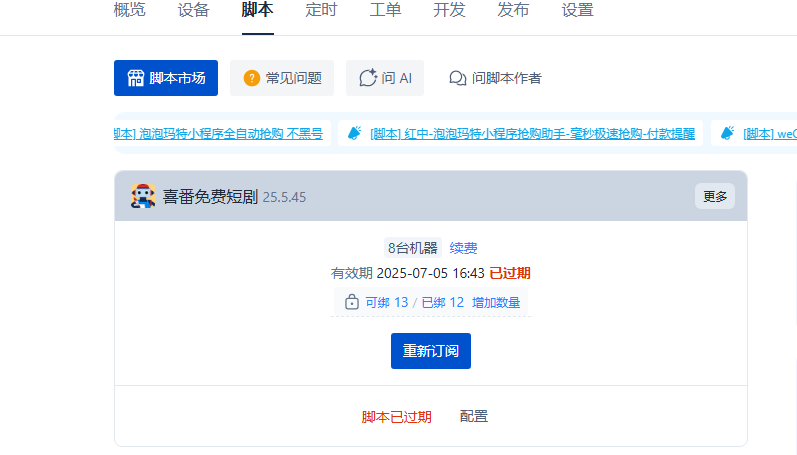
Task: Click 喜番免费短剧 script avatar icon
Action: pos(143,196)
